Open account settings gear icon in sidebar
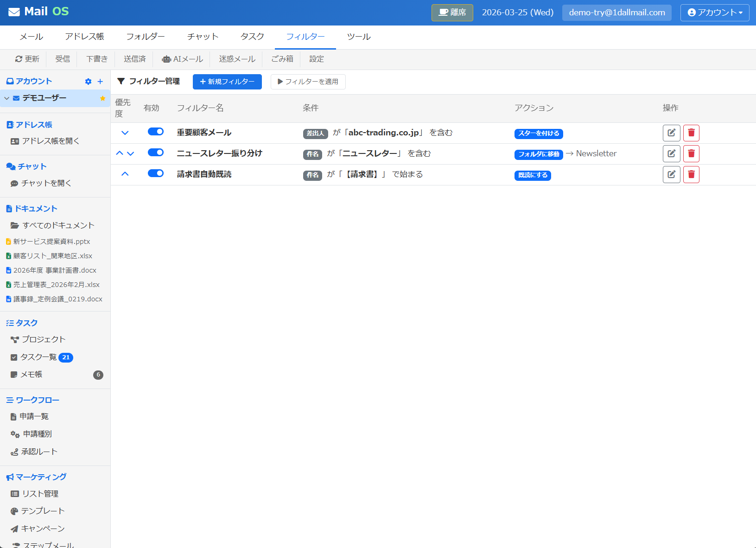 (x=88, y=82)
